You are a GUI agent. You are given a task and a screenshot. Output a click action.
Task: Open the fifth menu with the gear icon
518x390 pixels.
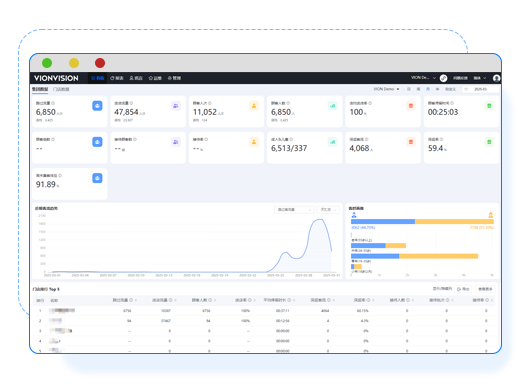(174, 78)
